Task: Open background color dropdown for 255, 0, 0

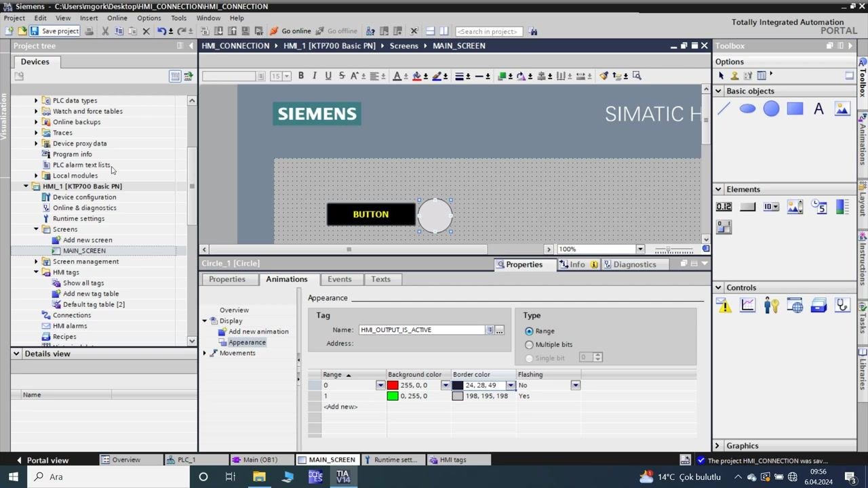Action: point(446,386)
